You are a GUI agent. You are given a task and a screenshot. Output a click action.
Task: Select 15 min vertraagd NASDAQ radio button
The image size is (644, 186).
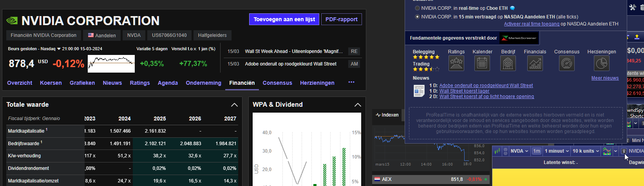click(417, 17)
